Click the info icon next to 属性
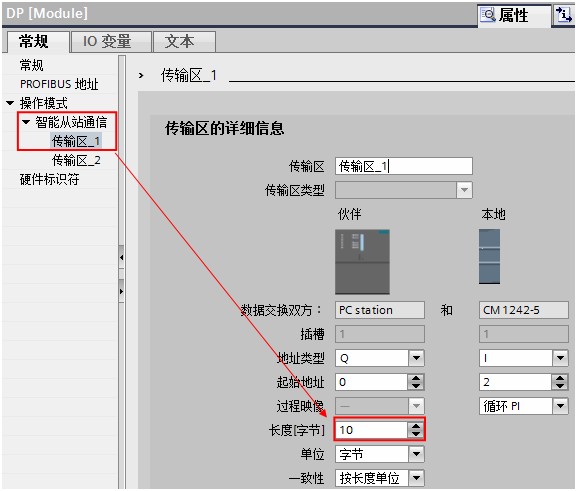576x491 pixels. pyautogui.click(x=564, y=15)
